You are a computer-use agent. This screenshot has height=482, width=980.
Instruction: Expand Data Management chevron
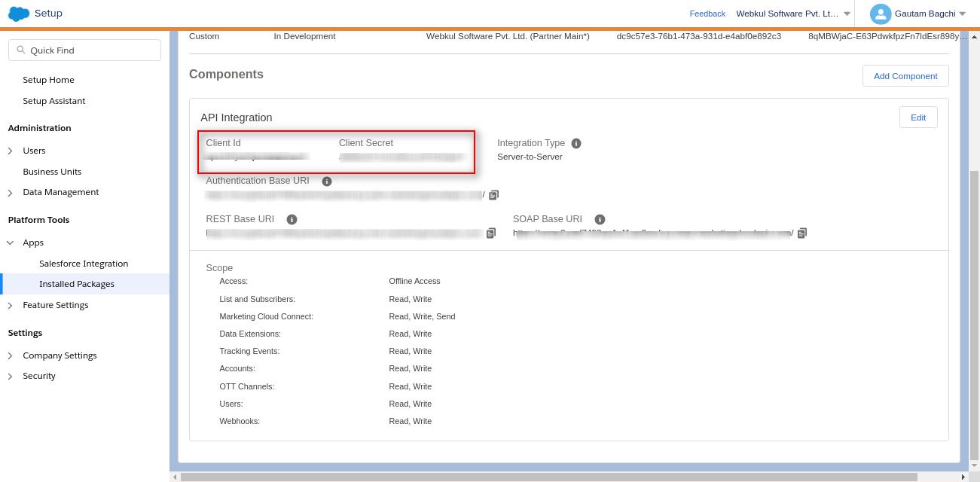(11, 193)
